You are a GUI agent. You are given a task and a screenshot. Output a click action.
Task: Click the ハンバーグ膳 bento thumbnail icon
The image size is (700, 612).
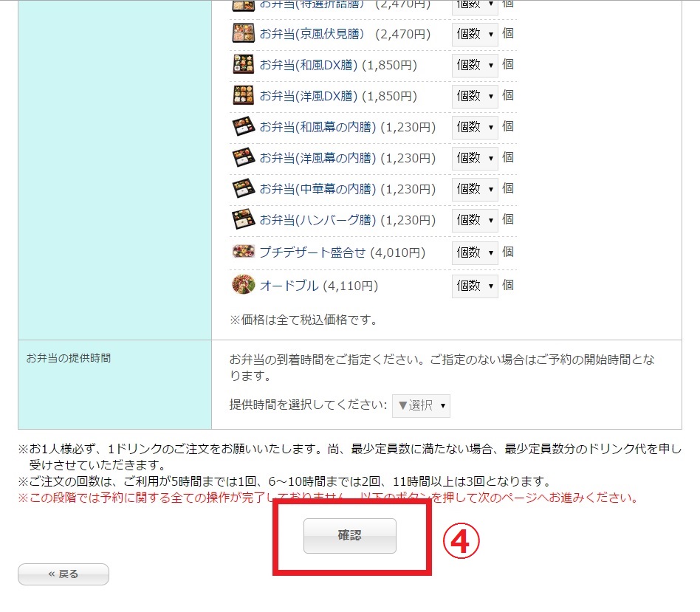click(243, 220)
